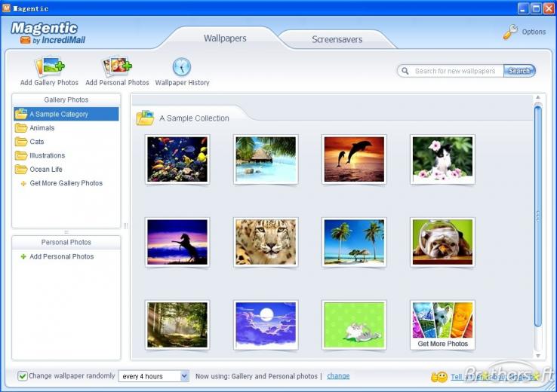The image size is (557, 392).
Task: Open Options wrench icon
Action: point(510,32)
